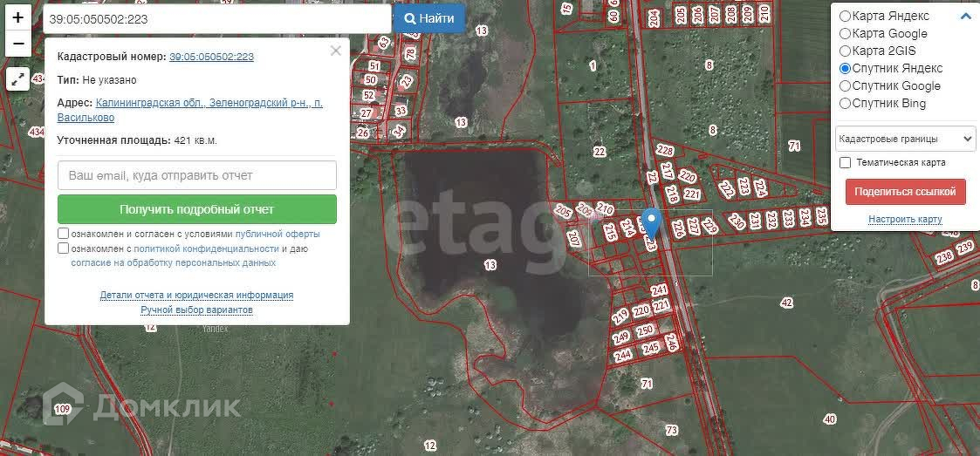Select Спутник Яндекс radio option
980x456 pixels.
click(x=845, y=69)
